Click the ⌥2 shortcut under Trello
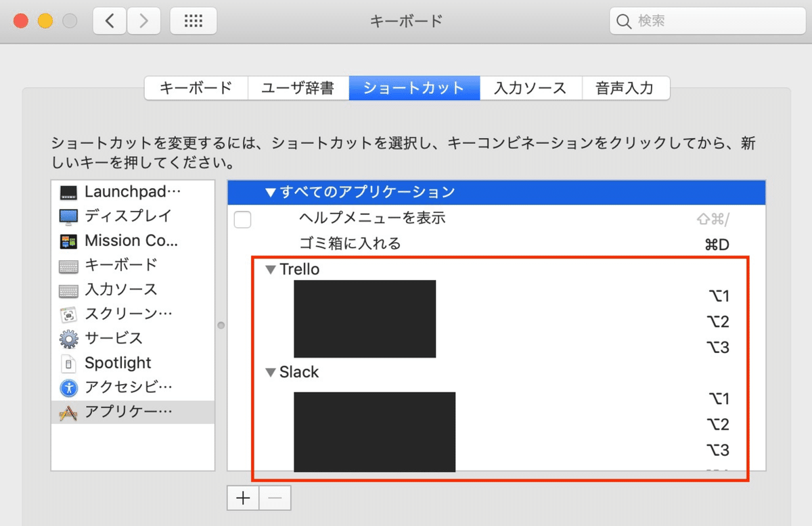The image size is (812, 526). coord(717,322)
